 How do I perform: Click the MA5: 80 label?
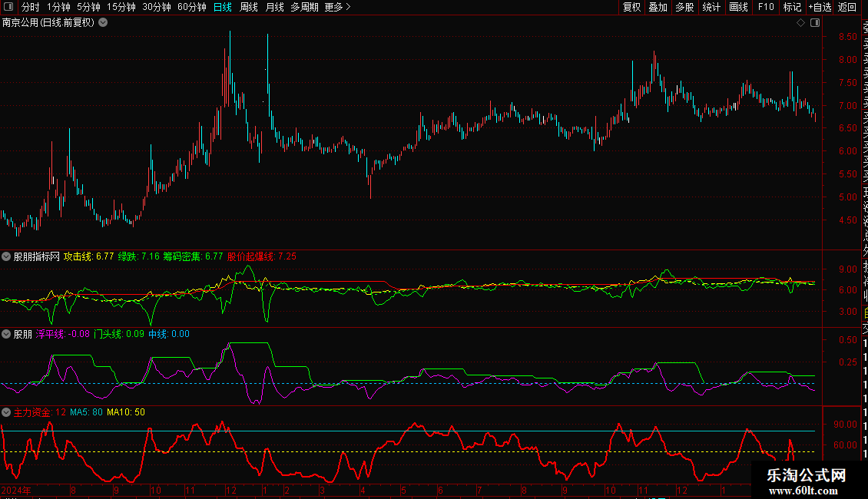pos(86,412)
